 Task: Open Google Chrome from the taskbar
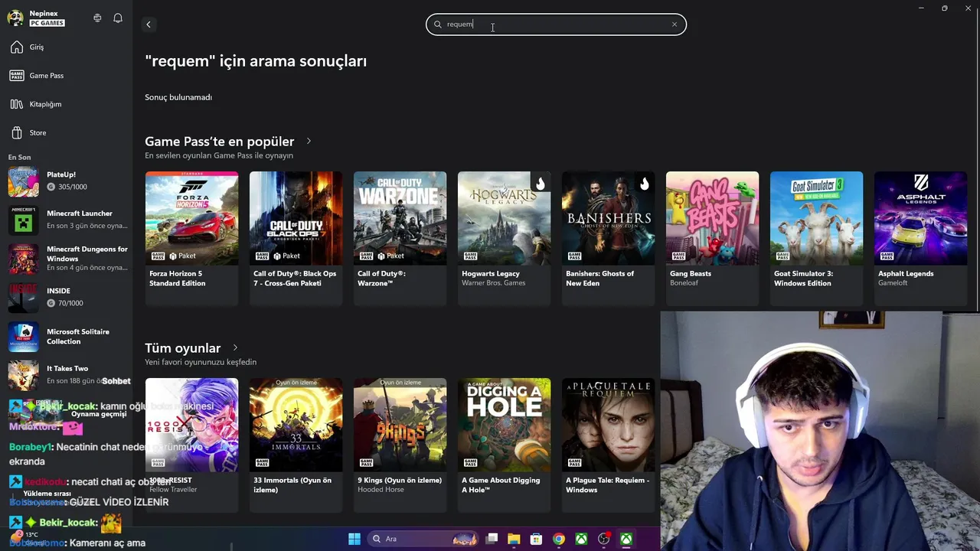[x=559, y=539]
